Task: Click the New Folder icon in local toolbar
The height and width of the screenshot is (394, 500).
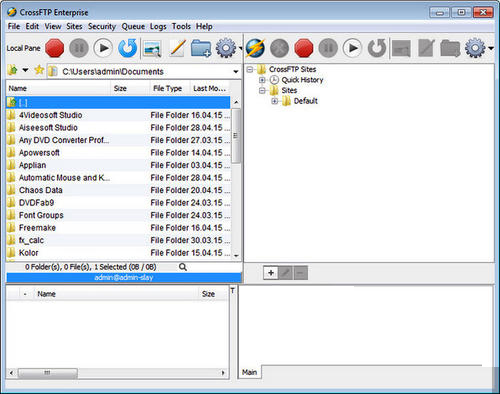Action: pyautogui.click(x=201, y=48)
